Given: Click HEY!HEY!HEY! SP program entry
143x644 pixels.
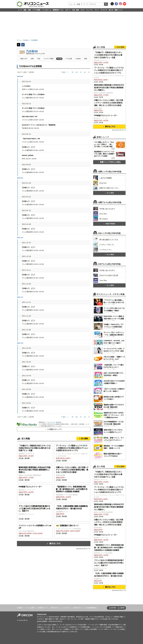Looking at the screenshot, I should pyautogui.click(x=29, y=116).
